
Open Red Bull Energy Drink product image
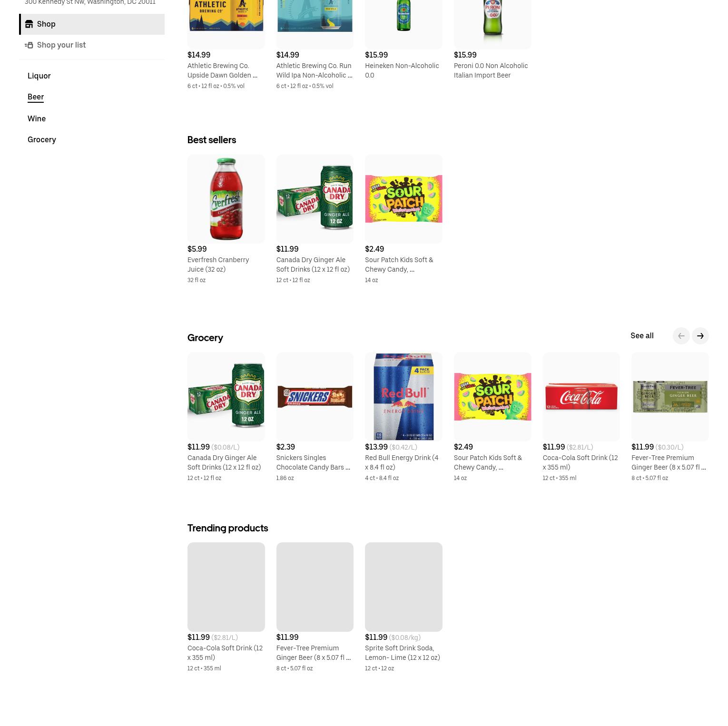point(403,397)
